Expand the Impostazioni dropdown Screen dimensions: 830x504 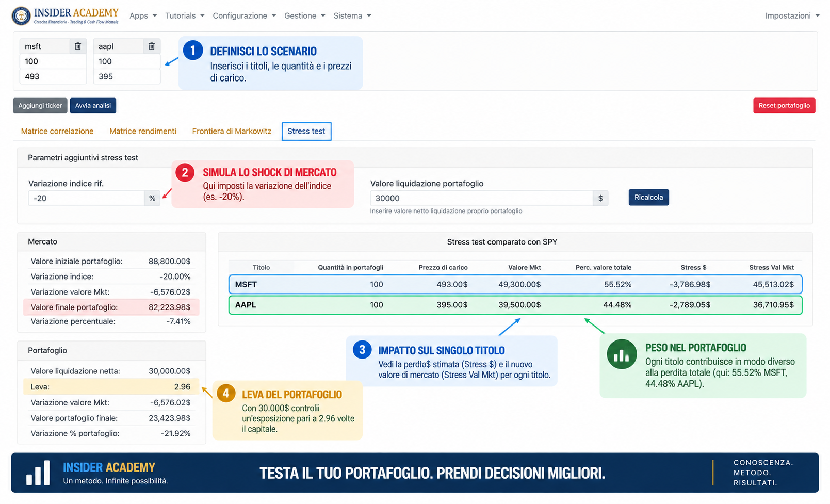point(792,16)
